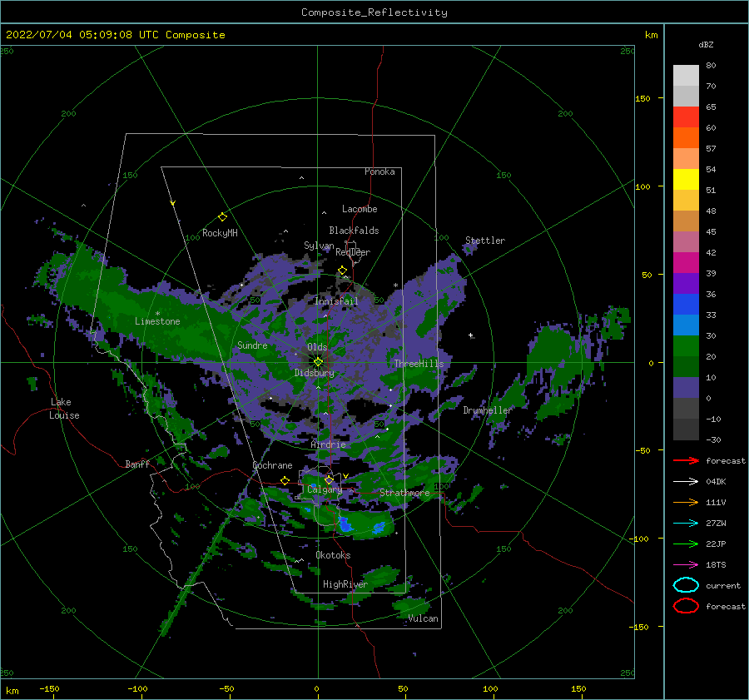The width and height of the screenshot is (749, 700).
Task: Click the dBZ legend heading
Action: 706,44
